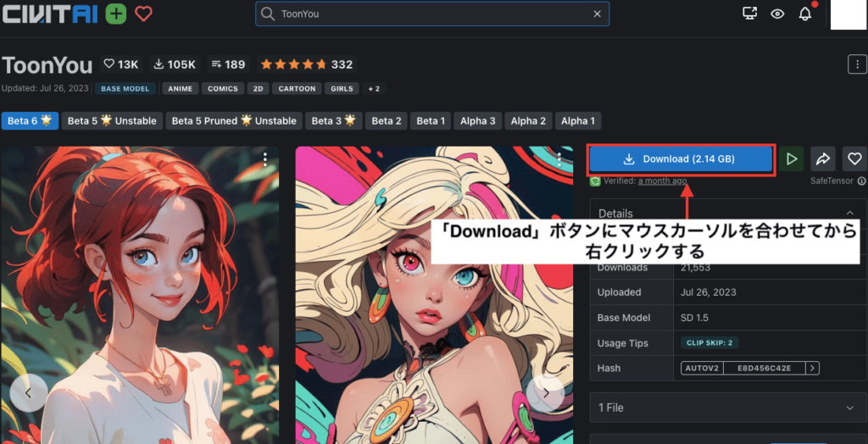The width and height of the screenshot is (868, 444).
Task: Click the SafeTensor info icon
Action: point(861,181)
